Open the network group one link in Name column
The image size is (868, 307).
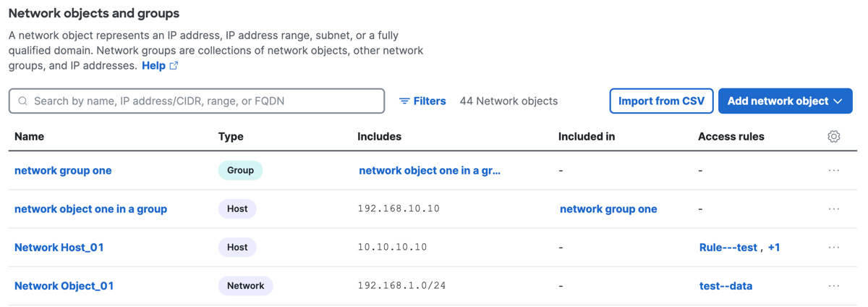click(x=63, y=170)
